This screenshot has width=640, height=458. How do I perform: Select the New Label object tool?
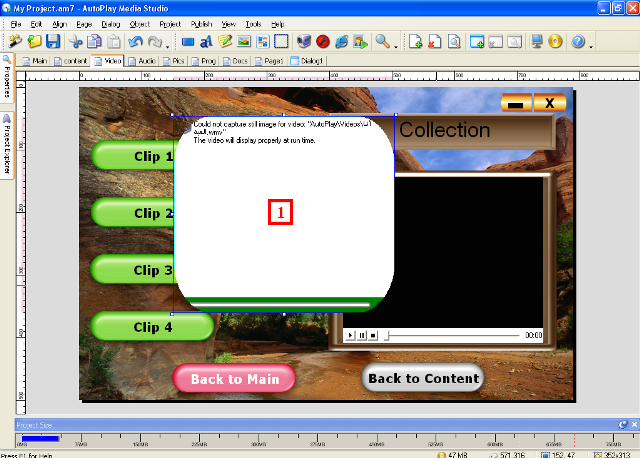click(206, 42)
